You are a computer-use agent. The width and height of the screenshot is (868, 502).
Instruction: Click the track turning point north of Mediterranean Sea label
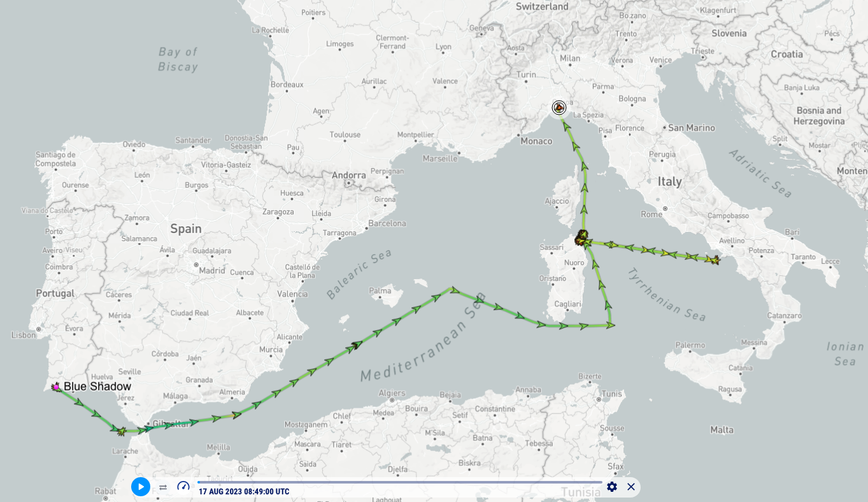coord(453,290)
